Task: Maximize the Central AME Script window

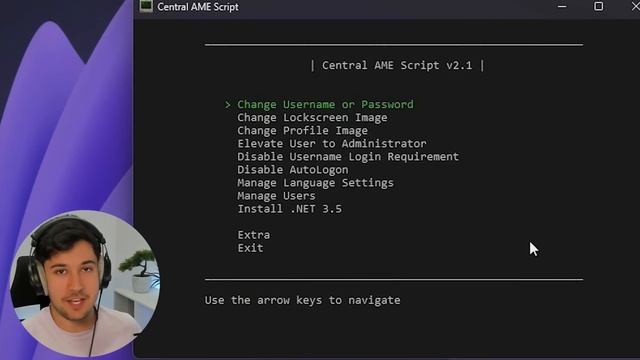Action: click(x=598, y=6)
